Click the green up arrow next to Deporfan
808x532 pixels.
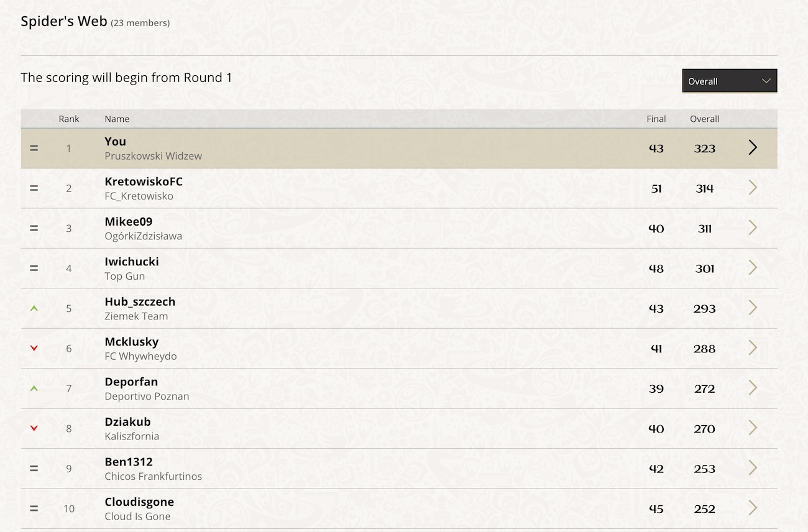[34, 388]
